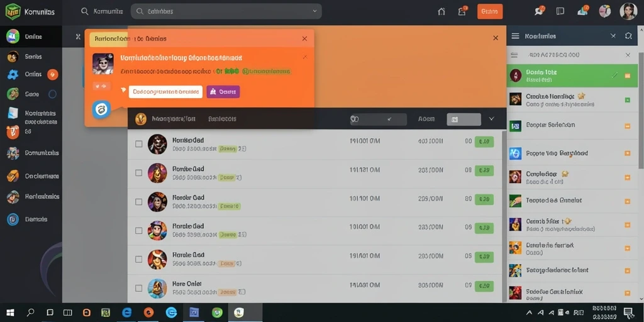Close the right panel with header X

coord(613,36)
